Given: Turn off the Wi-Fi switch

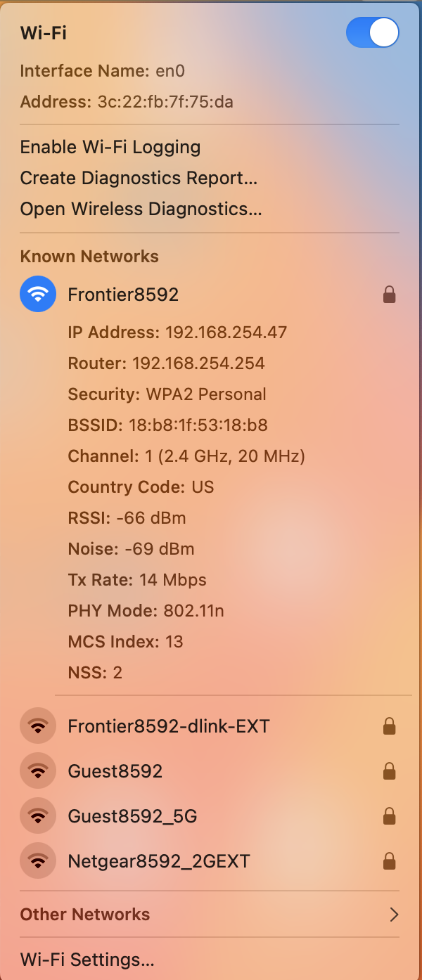Looking at the screenshot, I should point(373,32).
